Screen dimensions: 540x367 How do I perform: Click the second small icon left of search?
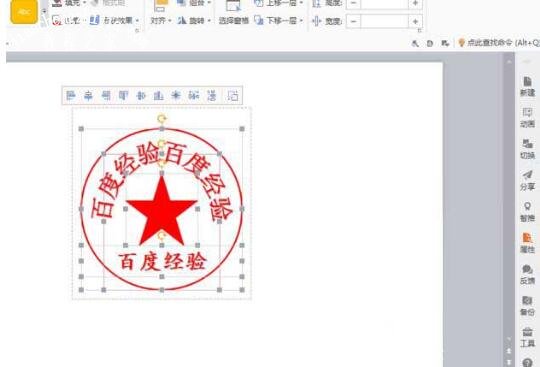(430, 43)
